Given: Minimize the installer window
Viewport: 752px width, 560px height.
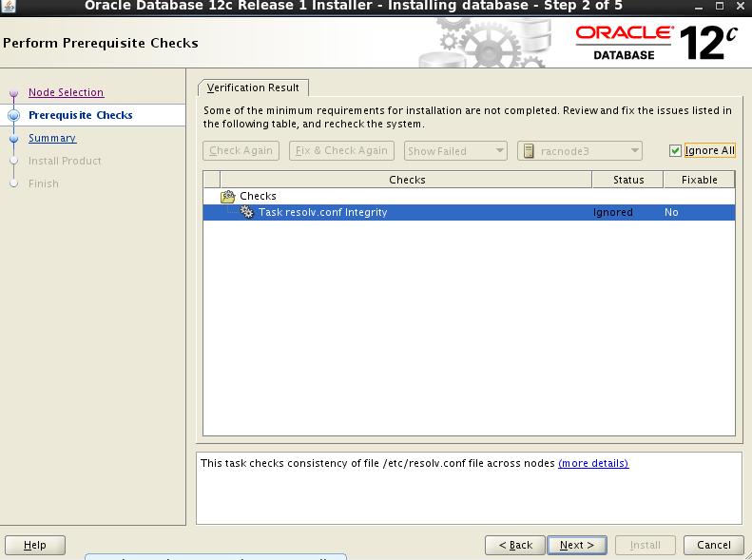Looking at the screenshot, I should (698, 7).
